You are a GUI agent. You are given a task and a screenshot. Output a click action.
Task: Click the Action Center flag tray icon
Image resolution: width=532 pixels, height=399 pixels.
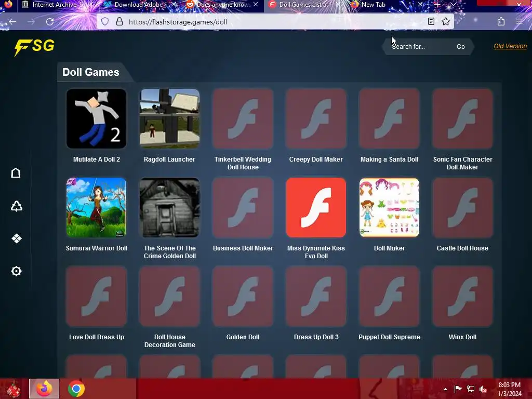[x=458, y=389]
